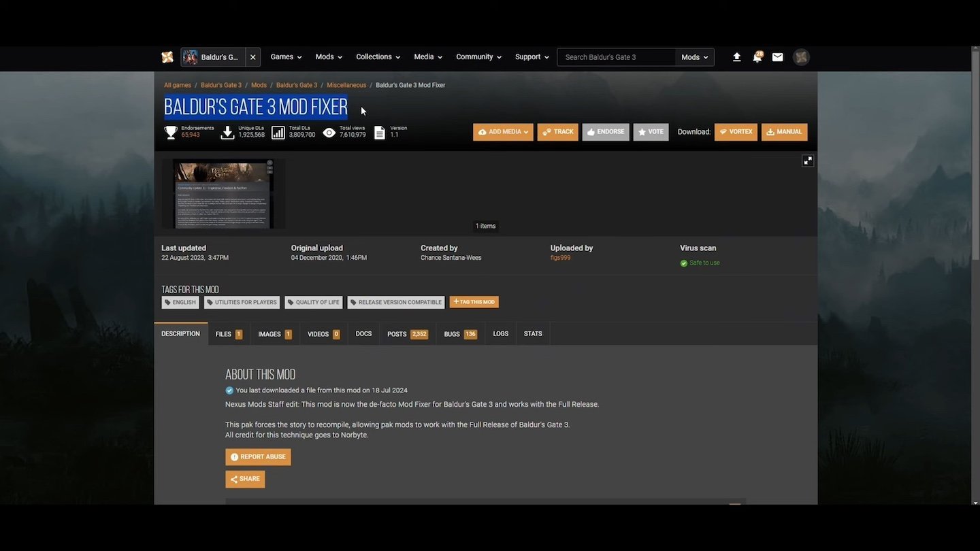980x551 pixels.
Task: Open the Add Media dropdown
Action: (x=503, y=132)
